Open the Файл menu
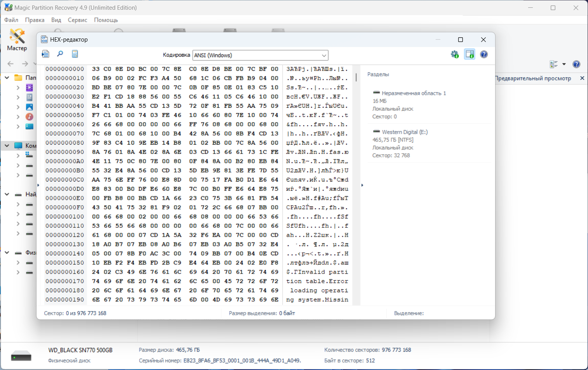Viewport: 588px width, 370px height. [x=11, y=20]
